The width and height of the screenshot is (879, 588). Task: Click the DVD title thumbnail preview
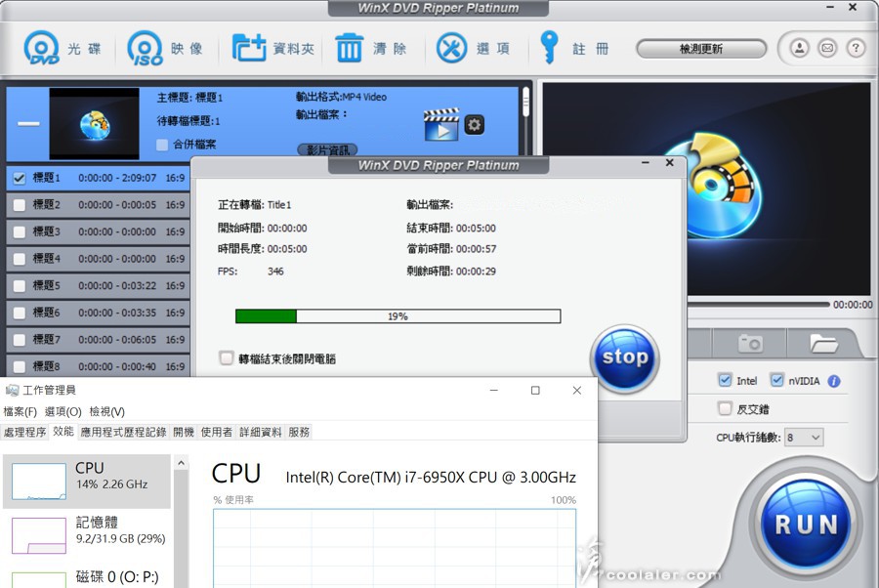coord(94,123)
